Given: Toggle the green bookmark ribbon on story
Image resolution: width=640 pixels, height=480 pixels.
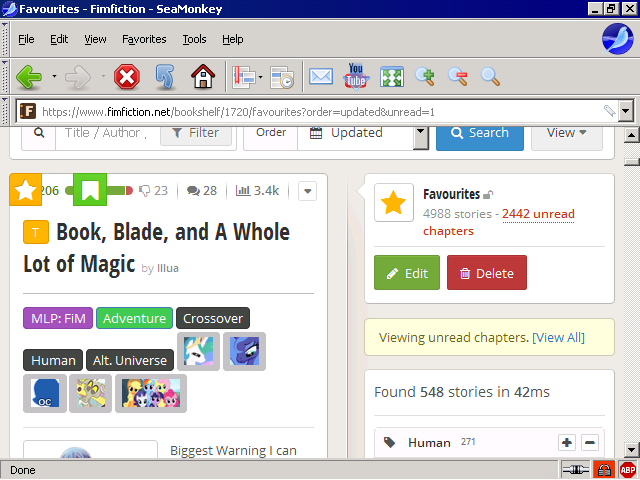Looking at the screenshot, I should click(x=90, y=190).
